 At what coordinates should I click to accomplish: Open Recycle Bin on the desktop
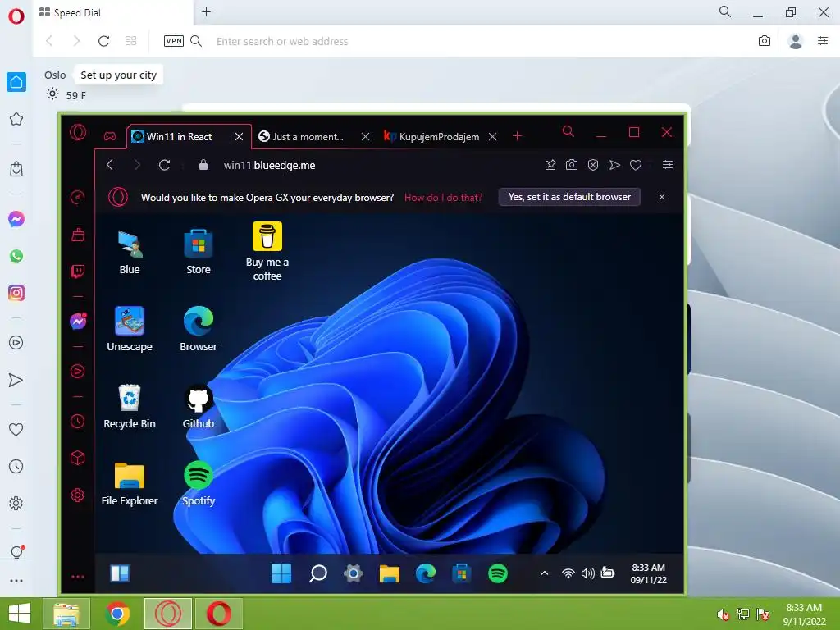(x=129, y=406)
